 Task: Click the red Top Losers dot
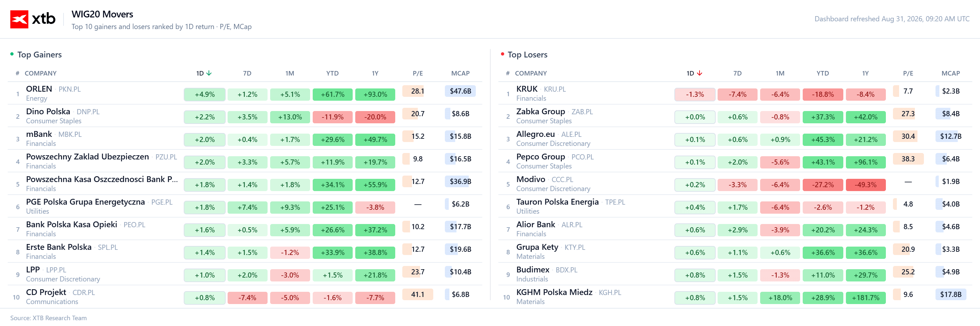pos(502,54)
